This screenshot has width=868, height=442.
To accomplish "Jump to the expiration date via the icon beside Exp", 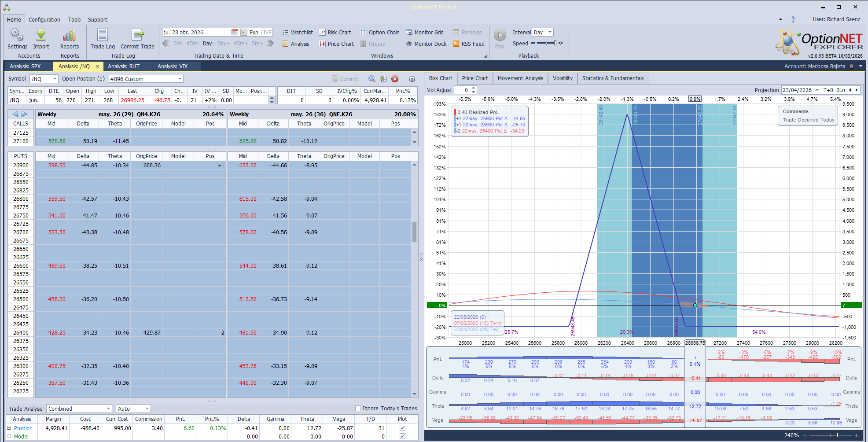I will (243, 32).
